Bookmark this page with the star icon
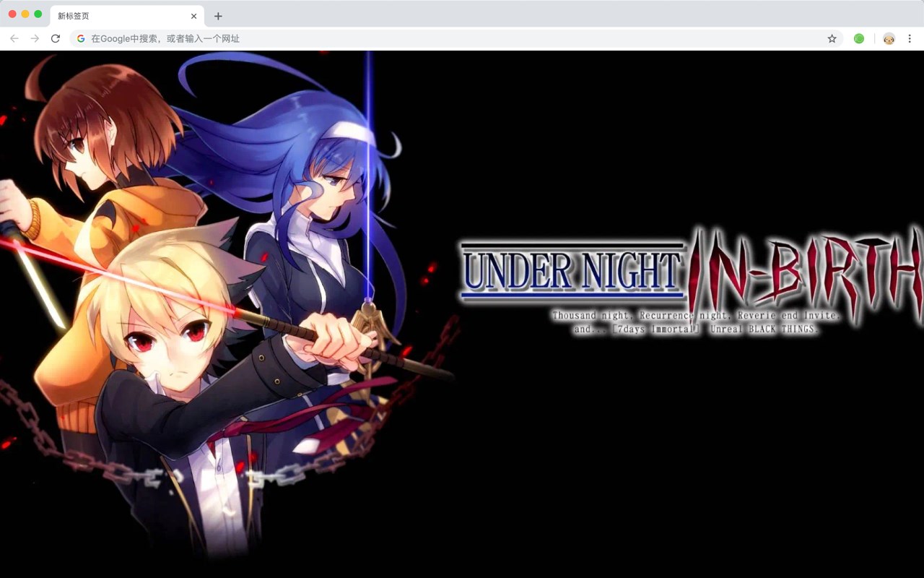This screenshot has height=578, width=924. coord(832,38)
